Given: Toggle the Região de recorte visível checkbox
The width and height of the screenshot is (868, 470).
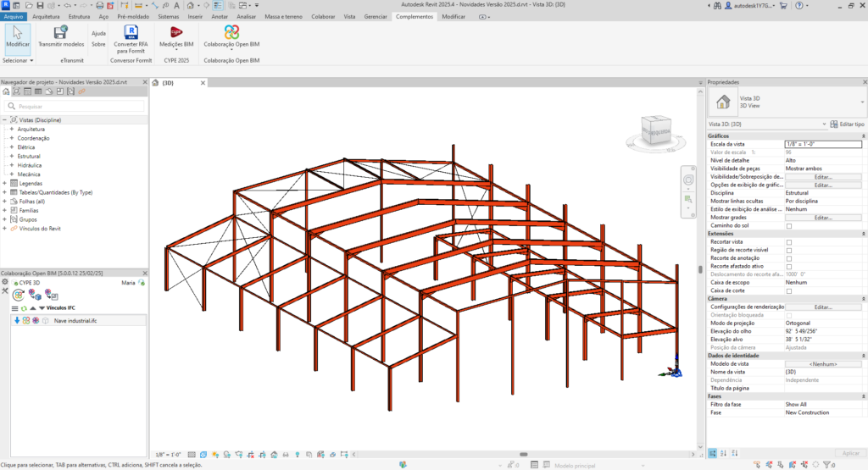Looking at the screenshot, I should [789, 251].
